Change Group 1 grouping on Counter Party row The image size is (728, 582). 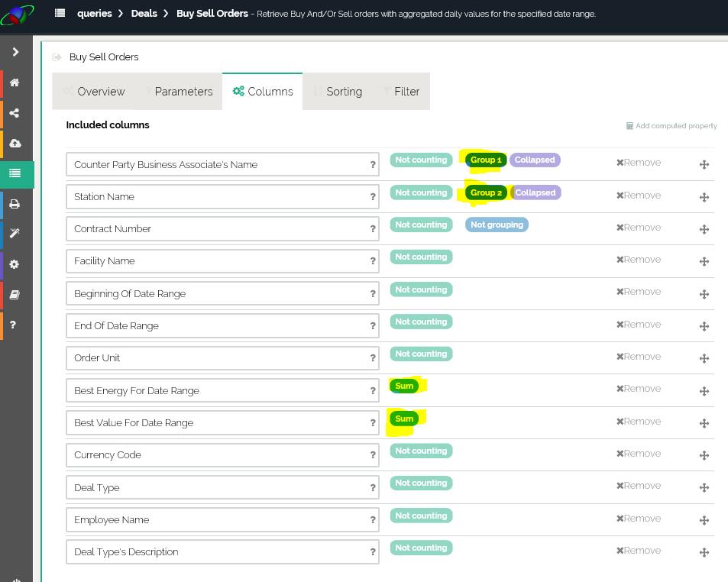click(x=485, y=160)
